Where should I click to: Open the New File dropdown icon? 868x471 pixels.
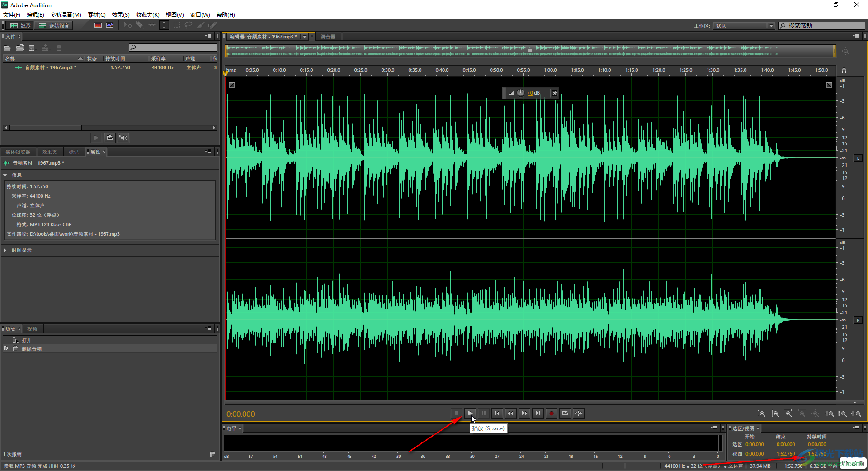tap(33, 48)
